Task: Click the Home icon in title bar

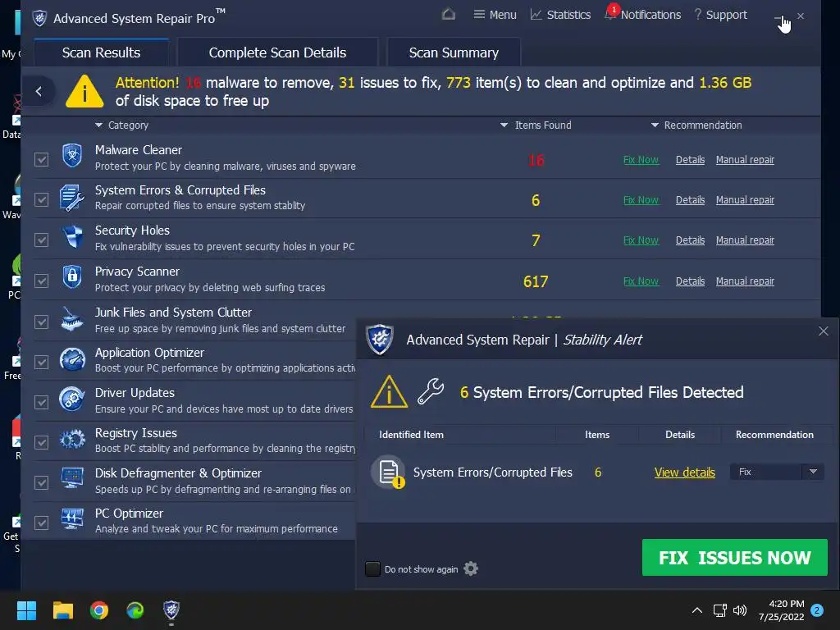Action: tap(449, 14)
